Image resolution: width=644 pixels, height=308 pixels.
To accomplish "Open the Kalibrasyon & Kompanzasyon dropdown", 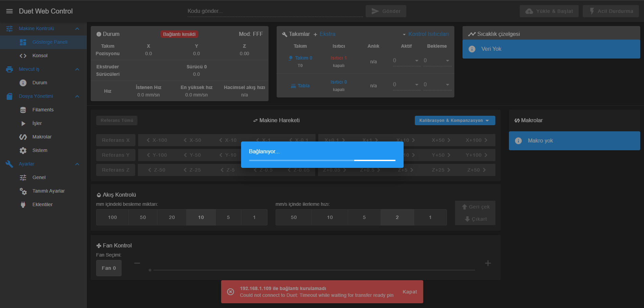I will [x=455, y=120].
